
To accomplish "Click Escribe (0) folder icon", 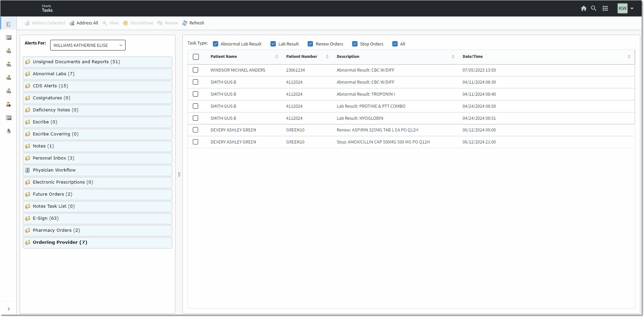I will point(27,122).
